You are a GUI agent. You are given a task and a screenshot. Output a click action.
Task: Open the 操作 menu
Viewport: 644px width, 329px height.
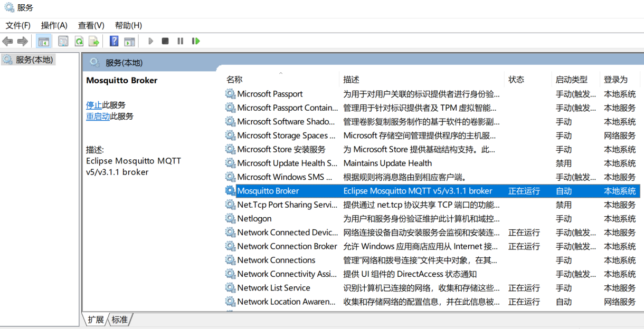click(x=54, y=25)
